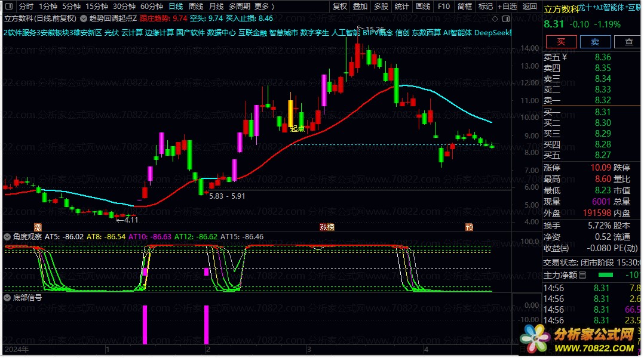
Task: Click the 边缘计算 concept tag
Action: [160, 33]
